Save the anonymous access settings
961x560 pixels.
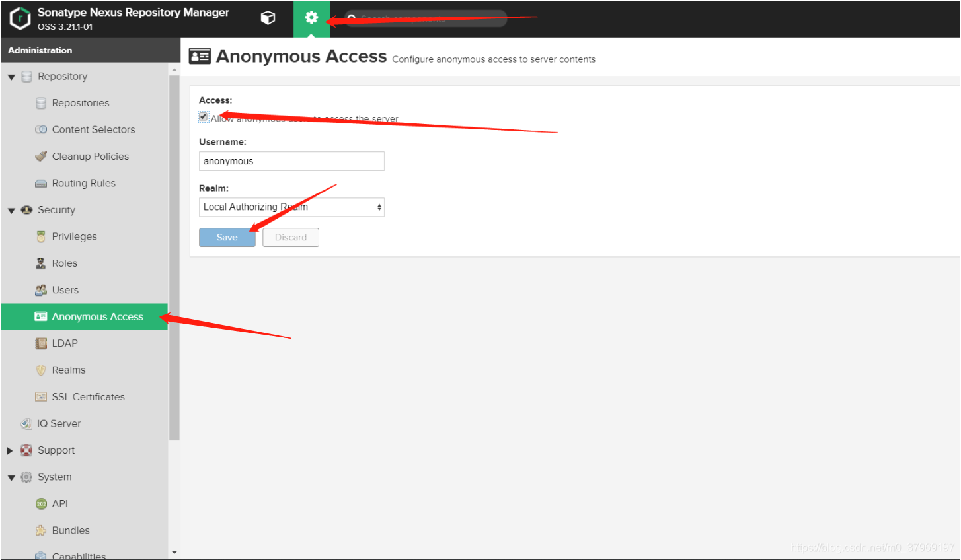(x=227, y=238)
